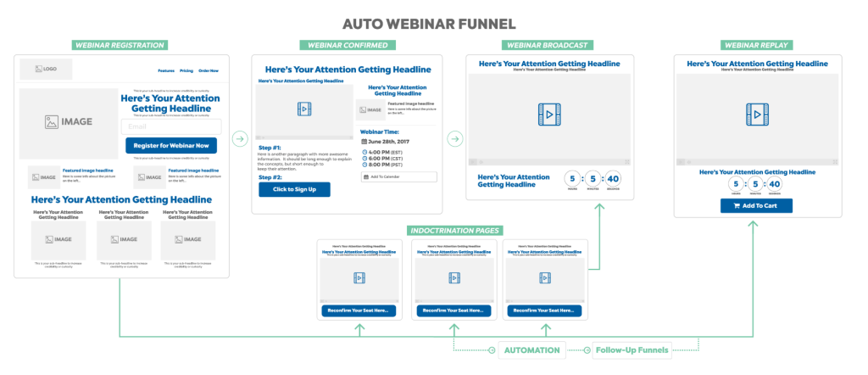Viewport: 868px width, 375px height.
Task: Click the Email input field
Action: 170,126
